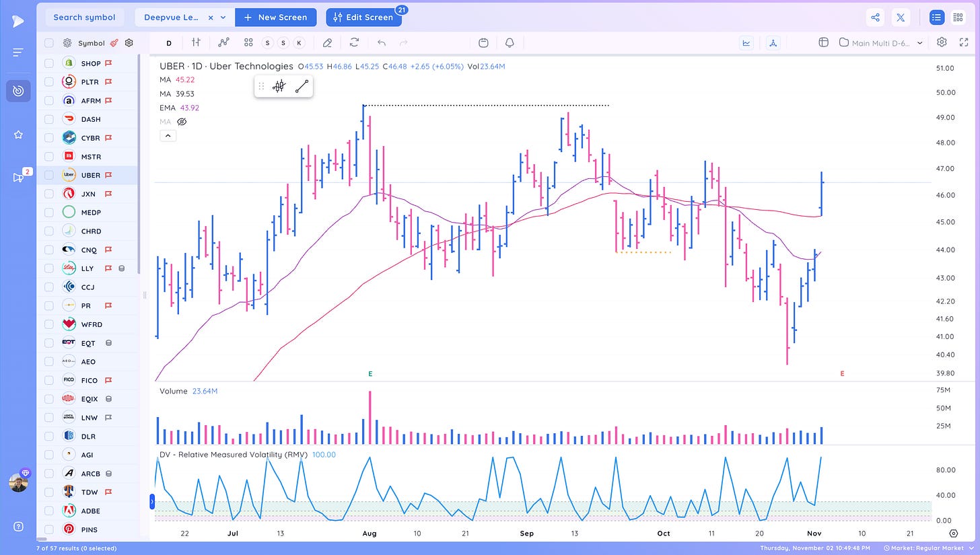Open the D timeframe selector
This screenshot has height=555, width=980.
(x=169, y=43)
